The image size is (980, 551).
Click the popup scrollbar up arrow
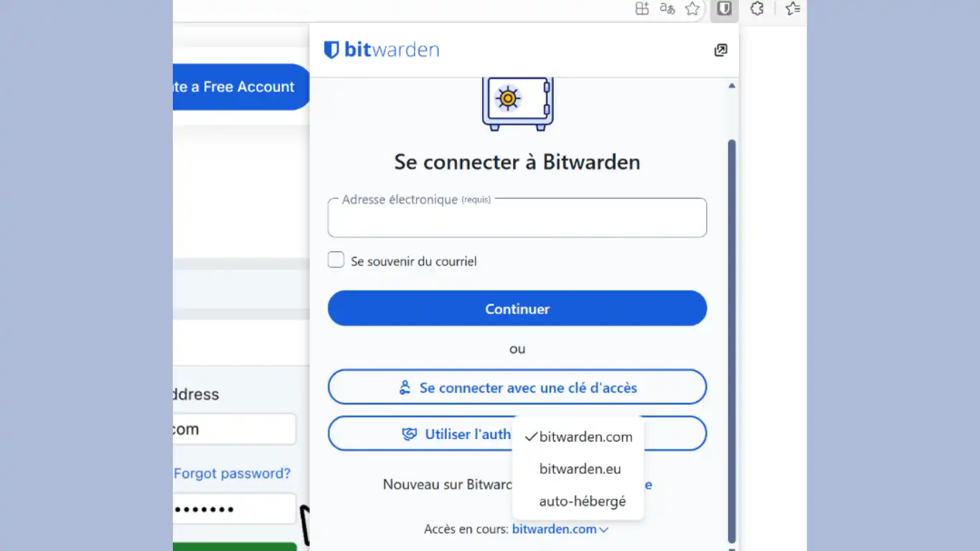tap(732, 85)
